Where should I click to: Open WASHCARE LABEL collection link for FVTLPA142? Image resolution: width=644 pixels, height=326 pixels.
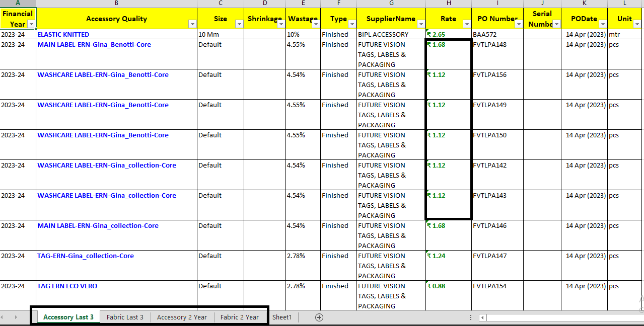click(107, 165)
